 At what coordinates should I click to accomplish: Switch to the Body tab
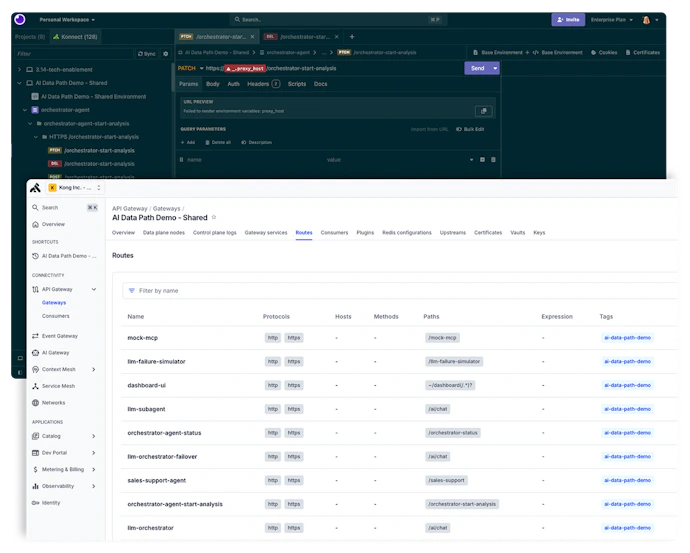tap(213, 84)
